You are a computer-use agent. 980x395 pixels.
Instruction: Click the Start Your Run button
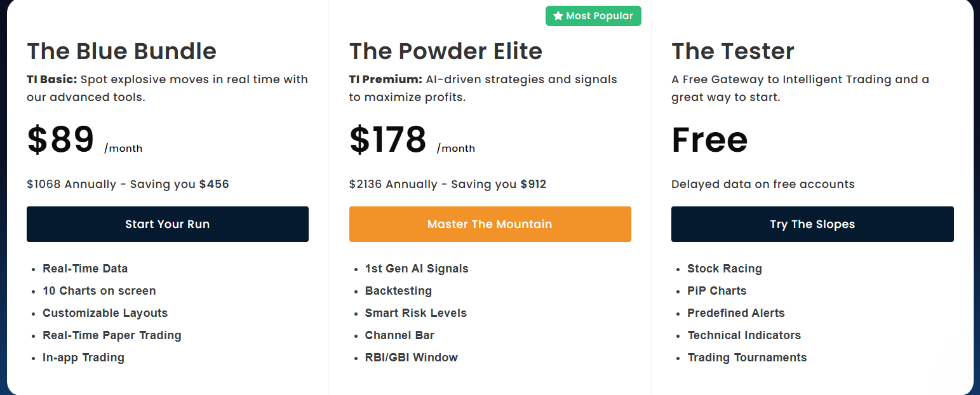click(x=168, y=224)
